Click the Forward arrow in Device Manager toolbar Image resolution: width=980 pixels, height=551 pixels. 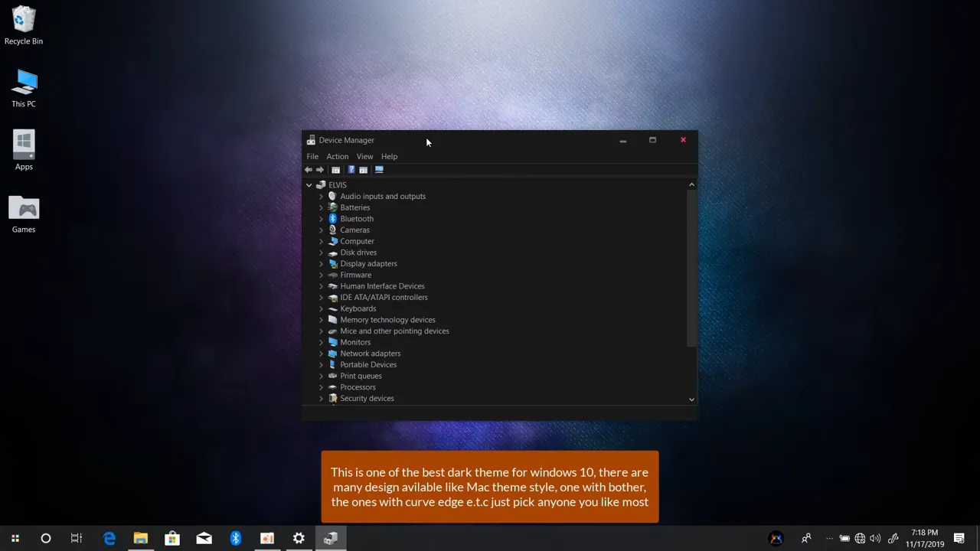coord(320,170)
